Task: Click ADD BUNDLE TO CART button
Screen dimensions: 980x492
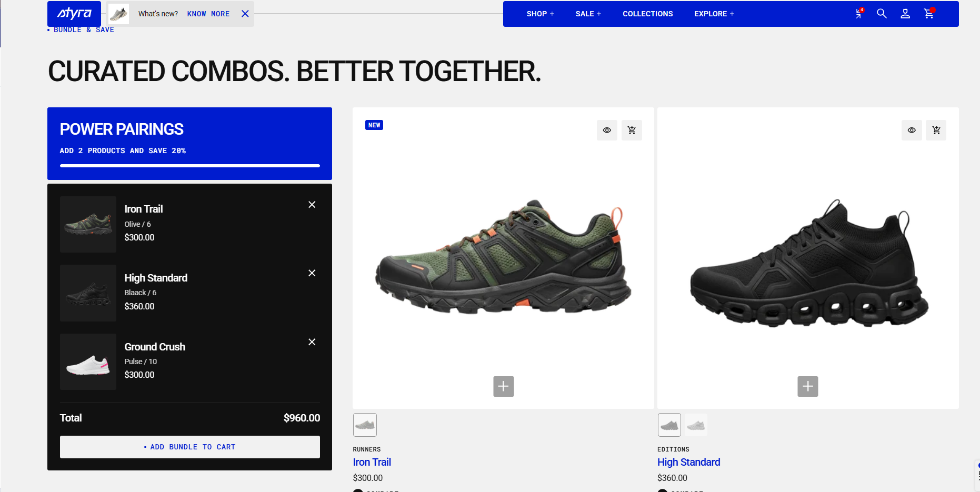Action: [x=190, y=447]
